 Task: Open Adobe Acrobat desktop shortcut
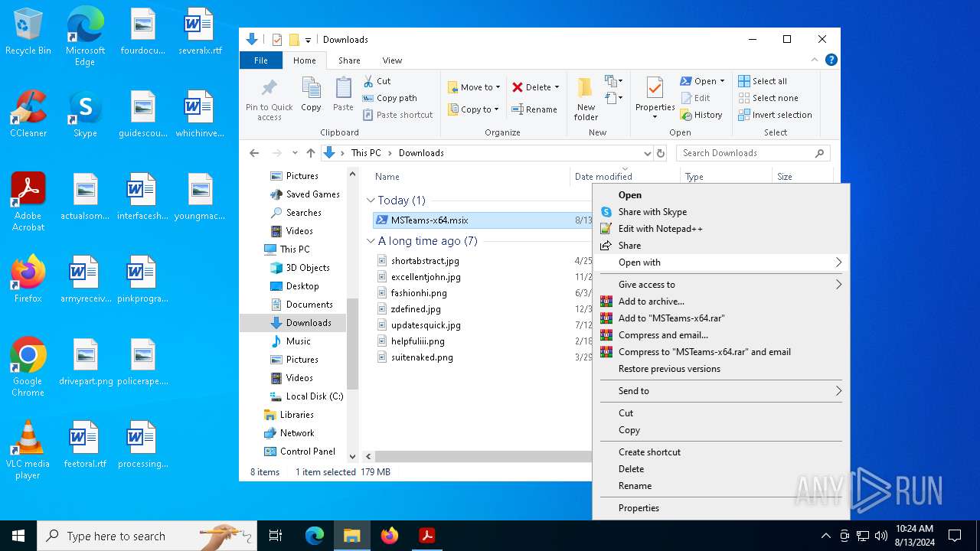pos(28,202)
